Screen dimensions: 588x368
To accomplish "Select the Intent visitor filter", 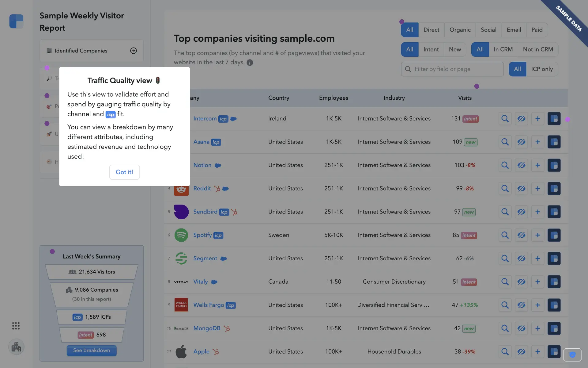I will (431, 49).
